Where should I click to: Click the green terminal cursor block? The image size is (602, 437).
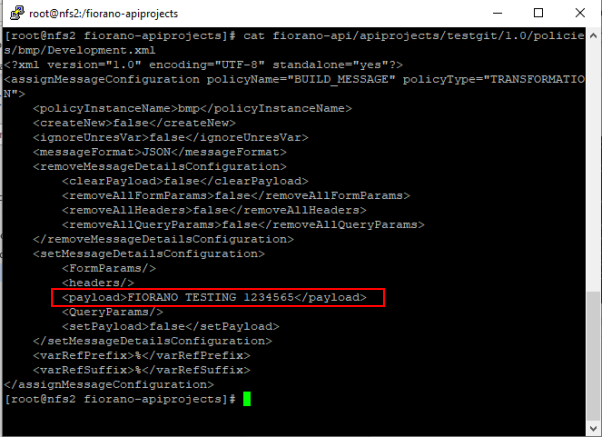point(247,399)
